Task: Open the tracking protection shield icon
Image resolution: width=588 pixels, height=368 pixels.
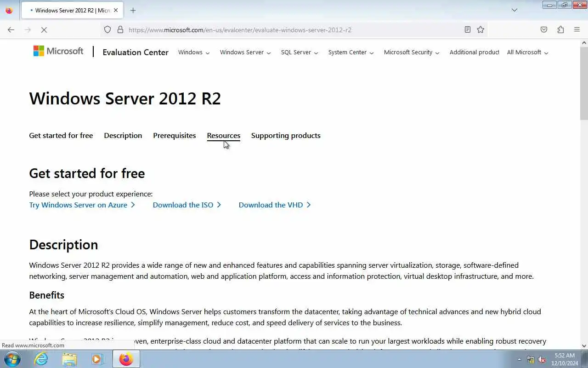Action: [107, 29]
